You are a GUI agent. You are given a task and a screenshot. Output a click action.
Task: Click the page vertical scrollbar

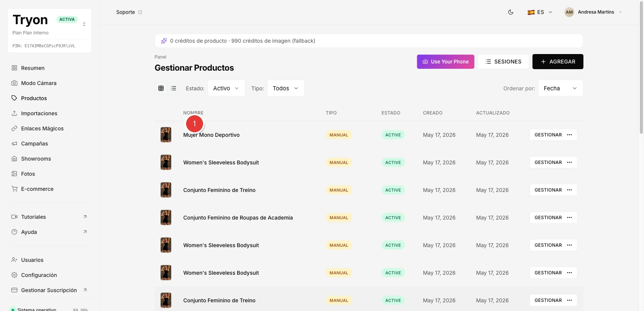point(641,67)
